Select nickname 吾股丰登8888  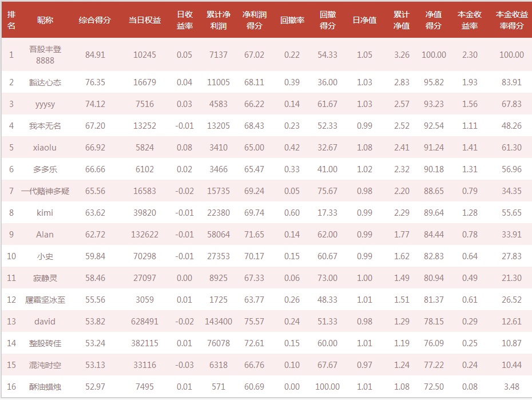(45, 54)
